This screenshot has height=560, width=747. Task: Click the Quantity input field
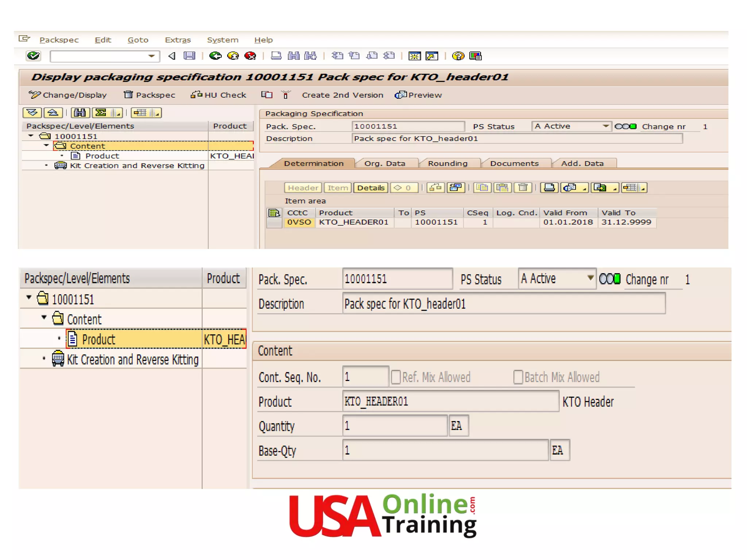coord(395,425)
